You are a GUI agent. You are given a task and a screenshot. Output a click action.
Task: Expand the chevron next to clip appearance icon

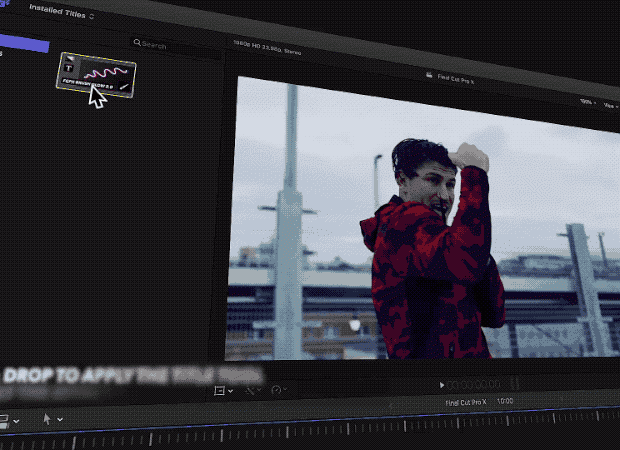(16, 422)
